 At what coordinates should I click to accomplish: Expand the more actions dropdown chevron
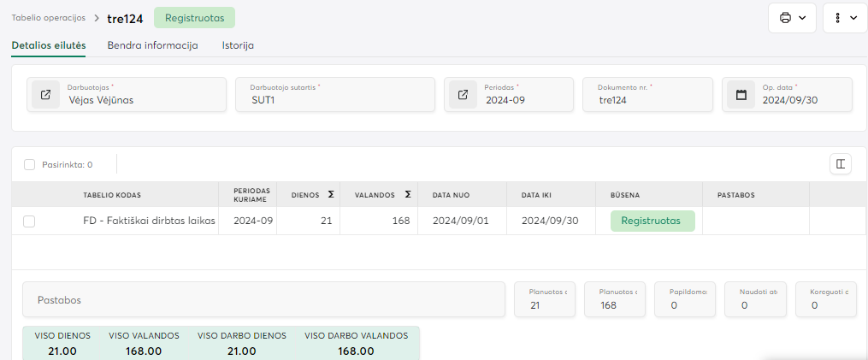(x=853, y=18)
